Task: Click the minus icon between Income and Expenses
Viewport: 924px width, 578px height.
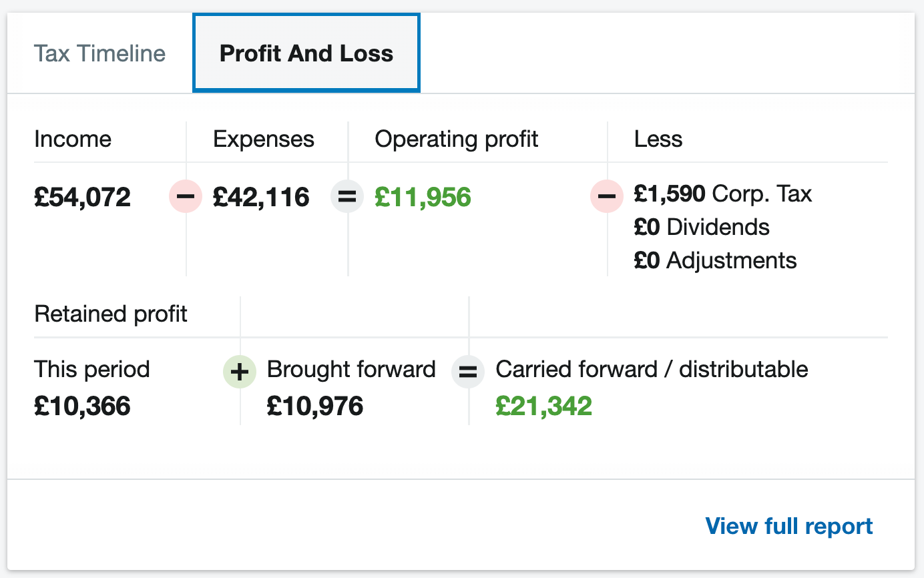Action: (x=186, y=197)
